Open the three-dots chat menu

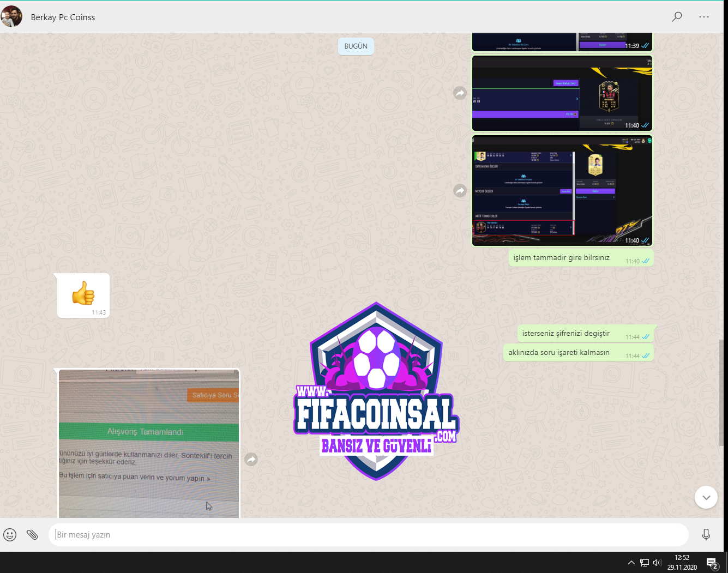(x=704, y=17)
